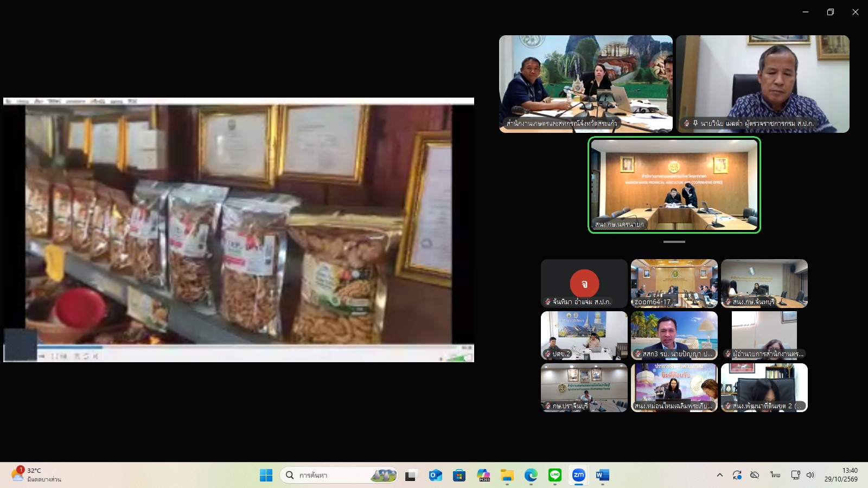Launch Outlook from the taskbar
Viewport: 868px width, 488px height.
click(435, 476)
